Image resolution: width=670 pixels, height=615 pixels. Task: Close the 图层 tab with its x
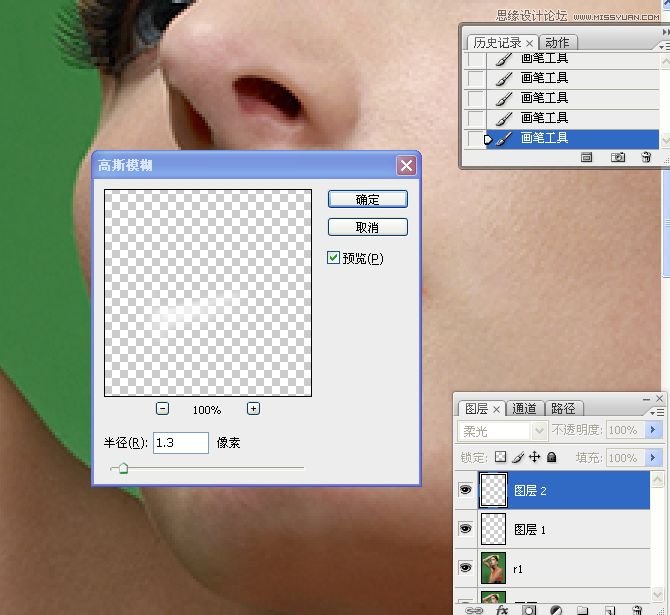click(x=497, y=409)
